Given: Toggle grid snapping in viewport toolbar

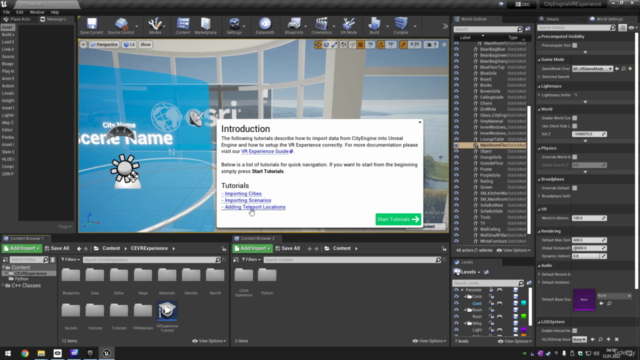Looking at the screenshot, I should [x=360, y=44].
